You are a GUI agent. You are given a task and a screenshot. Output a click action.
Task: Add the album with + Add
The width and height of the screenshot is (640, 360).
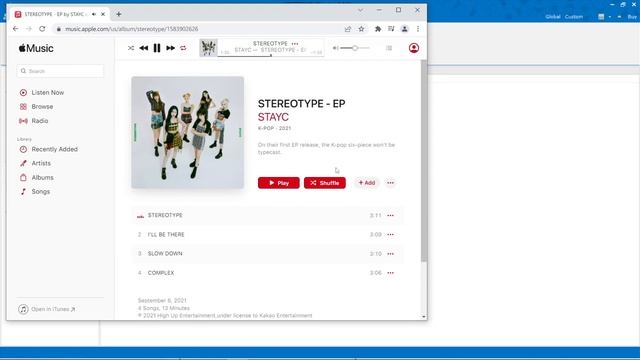(x=367, y=183)
